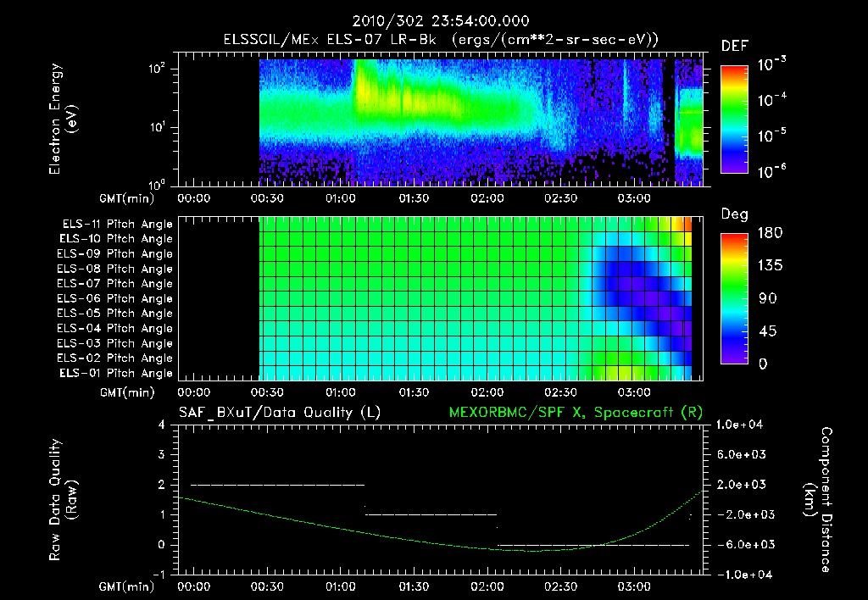Select the ELS-10 Pitch Angle row label
This screenshot has height=600, width=868.
pos(116,239)
